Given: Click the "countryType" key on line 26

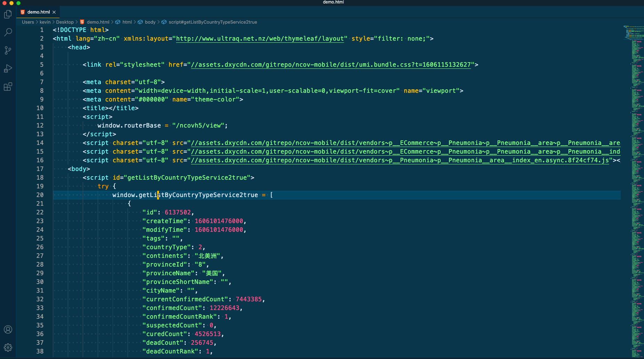Looking at the screenshot, I should [x=167, y=247].
